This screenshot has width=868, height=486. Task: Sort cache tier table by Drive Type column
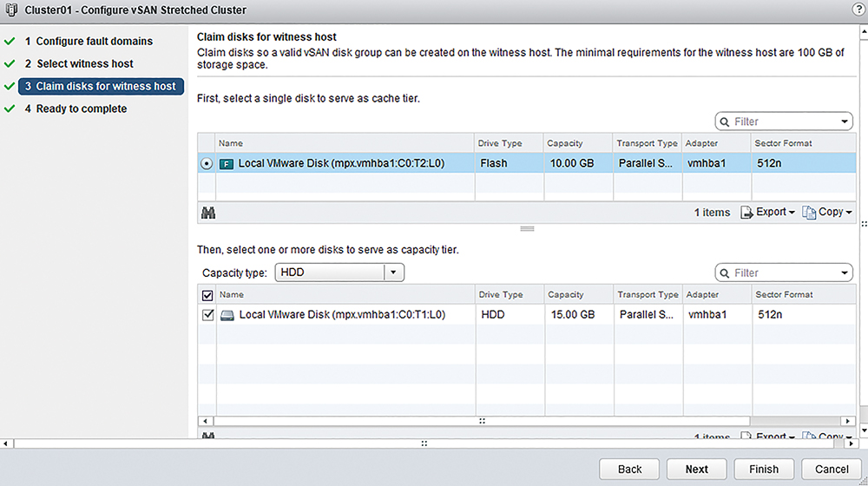[x=510, y=143]
